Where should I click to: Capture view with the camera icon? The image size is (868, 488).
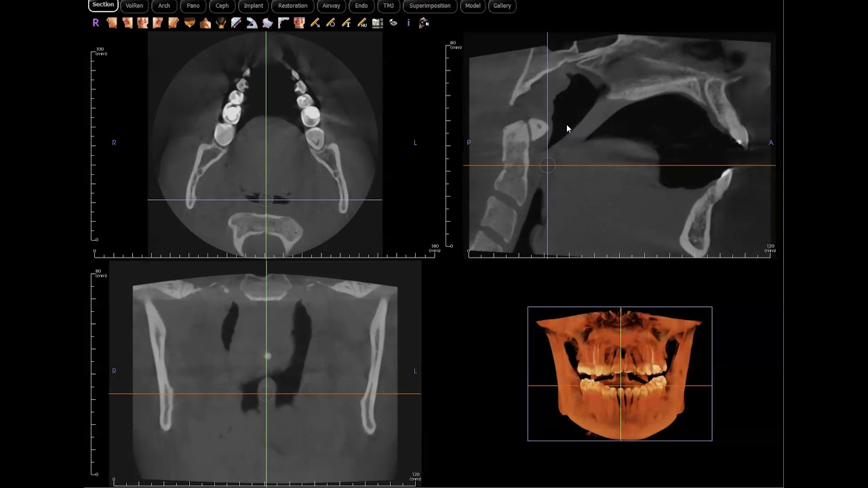(424, 22)
